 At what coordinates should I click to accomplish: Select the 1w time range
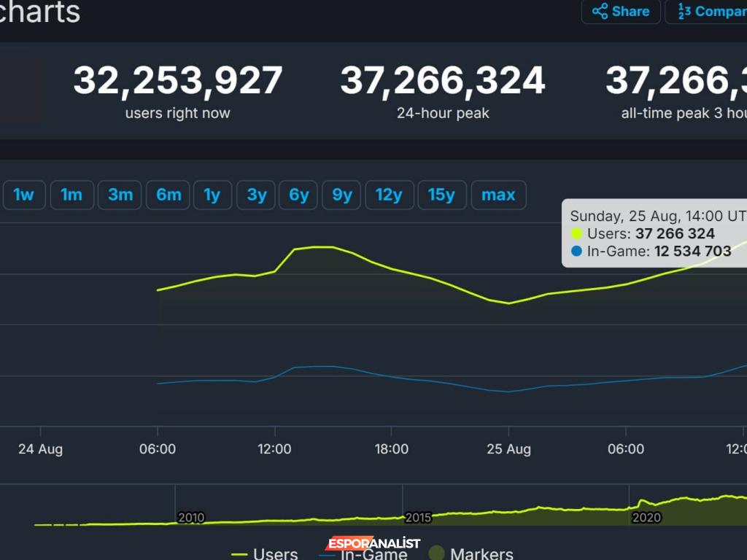(x=24, y=195)
